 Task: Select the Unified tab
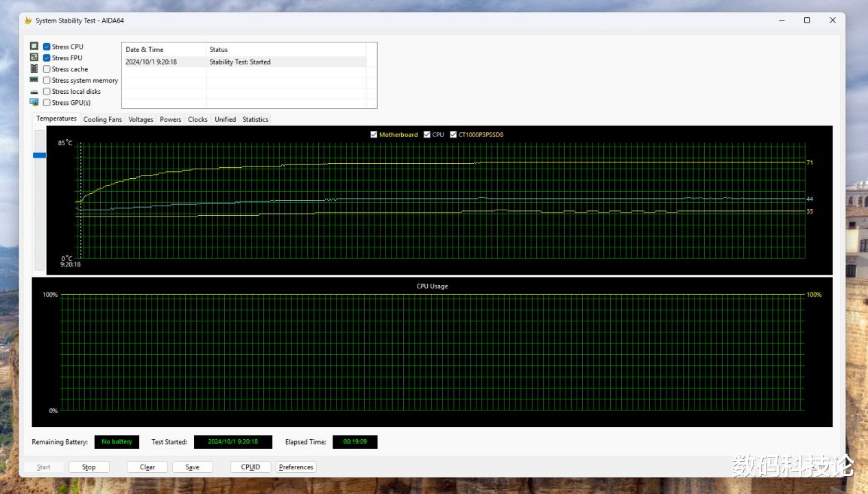click(x=225, y=119)
